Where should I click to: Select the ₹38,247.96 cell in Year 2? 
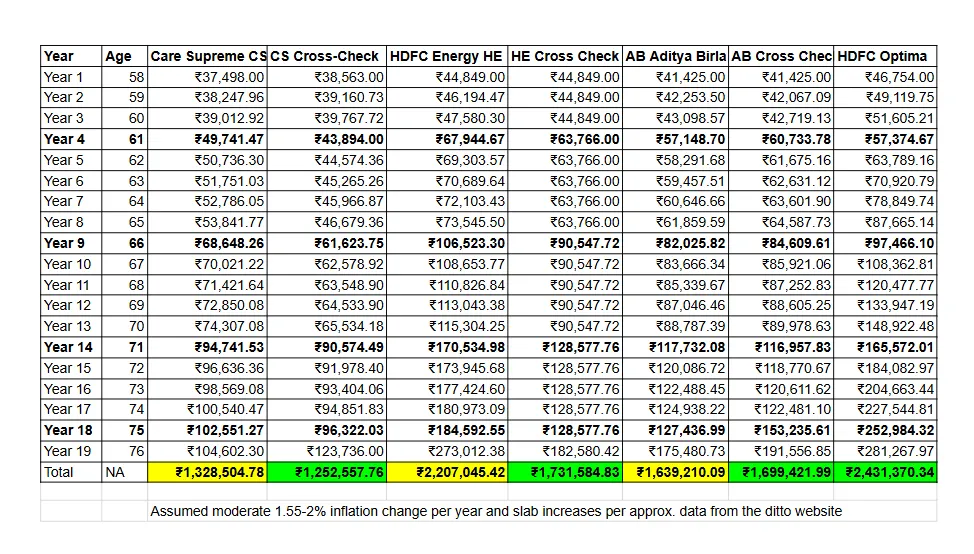[x=207, y=98]
